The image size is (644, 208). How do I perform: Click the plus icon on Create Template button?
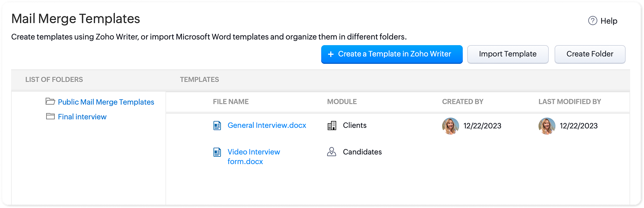pos(331,54)
